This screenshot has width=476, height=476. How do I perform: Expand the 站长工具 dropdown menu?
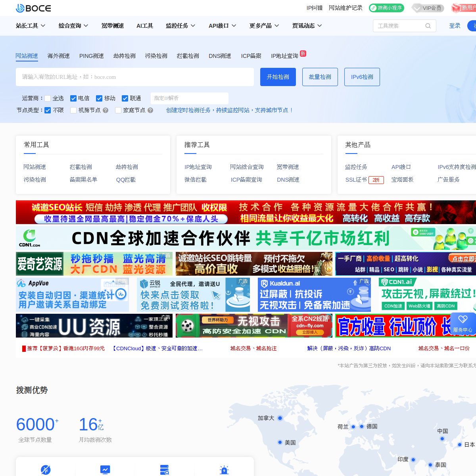coord(31,26)
